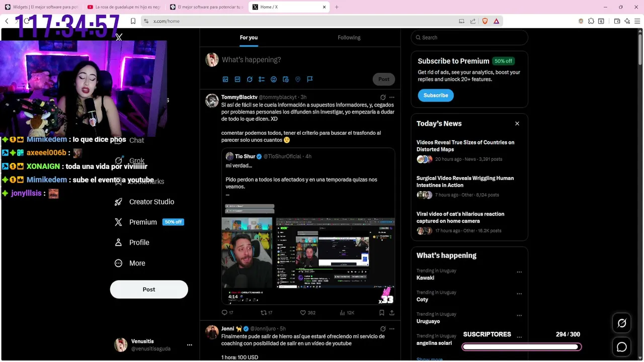Open more options for Coty trend
Viewport: 644px width, 362px height.
[519, 294]
